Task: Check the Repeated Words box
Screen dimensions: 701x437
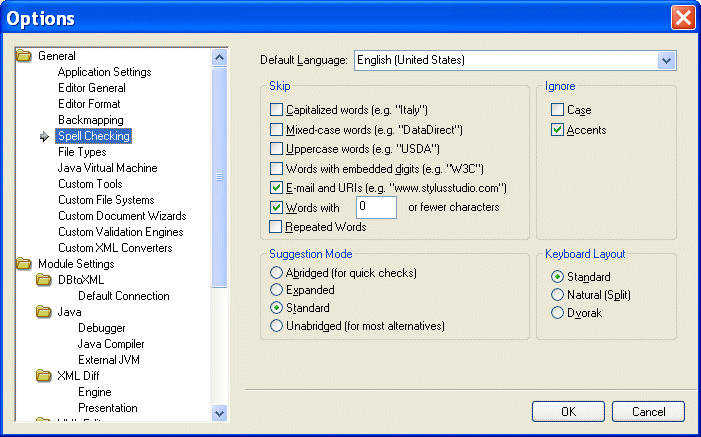Action: [x=277, y=227]
